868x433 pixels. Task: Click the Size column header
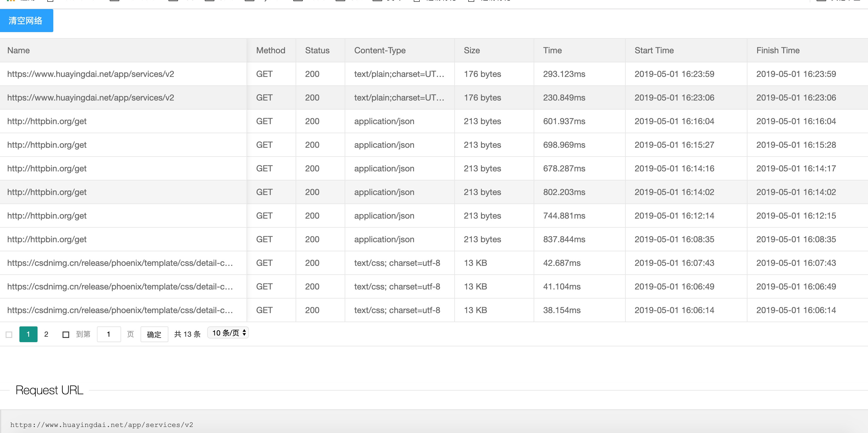pos(494,50)
